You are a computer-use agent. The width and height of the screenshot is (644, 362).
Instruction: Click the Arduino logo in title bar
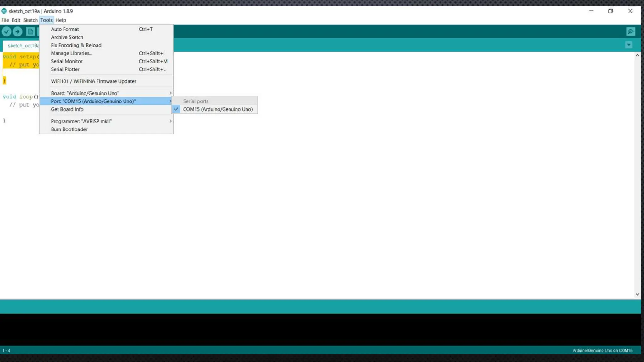tap(4, 11)
